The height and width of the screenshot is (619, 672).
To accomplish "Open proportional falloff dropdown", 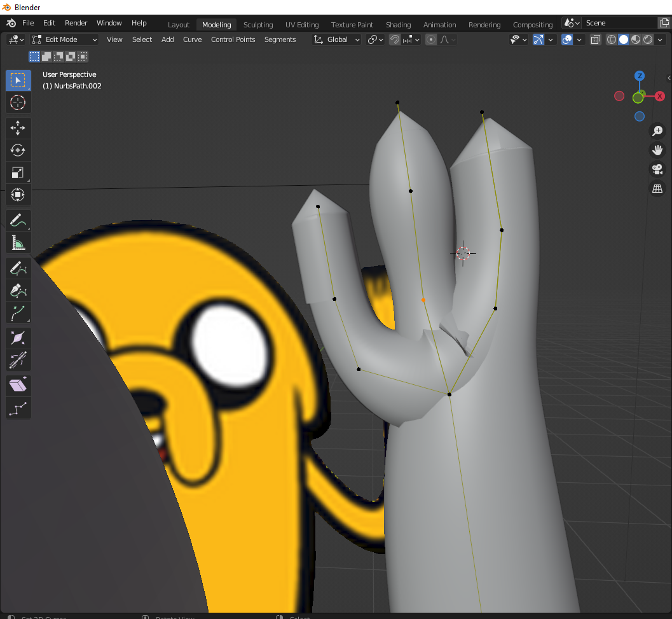I will [x=448, y=40].
